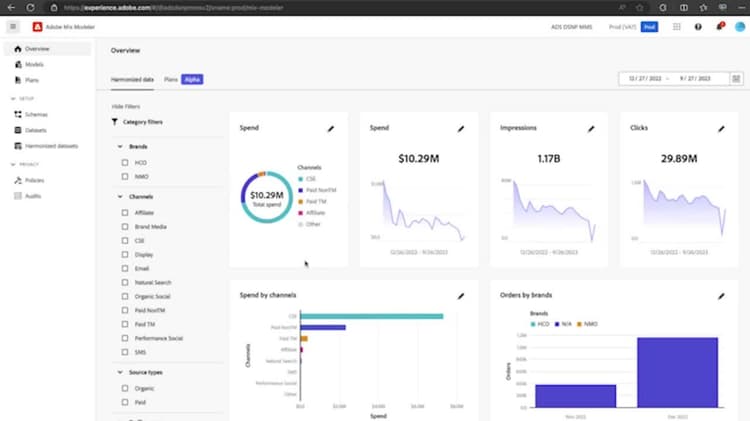Open Models in the sidebar

coord(47,64)
